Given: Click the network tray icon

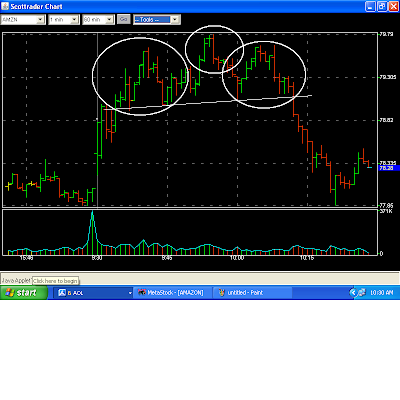Looking at the screenshot, I should [x=361, y=293].
